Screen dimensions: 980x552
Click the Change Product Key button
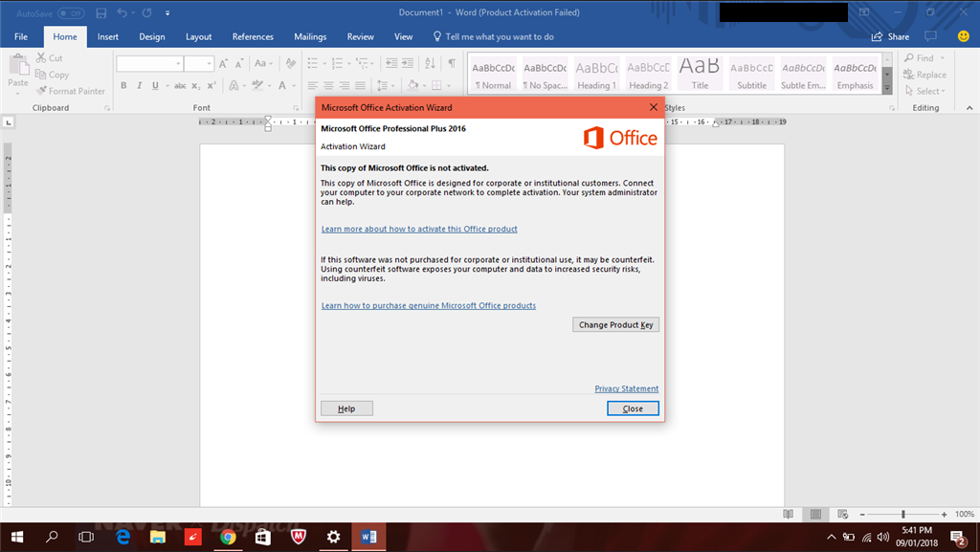tap(615, 324)
